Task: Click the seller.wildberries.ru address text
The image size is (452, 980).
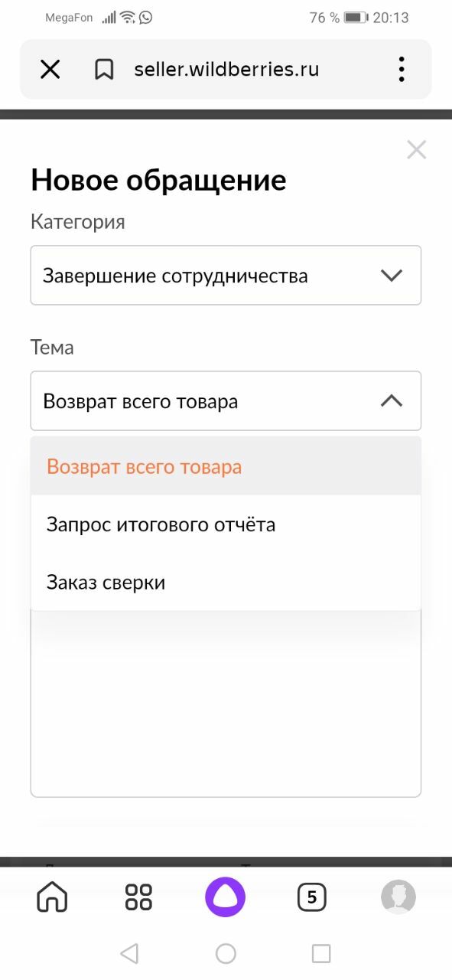Action: (x=226, y=70)
